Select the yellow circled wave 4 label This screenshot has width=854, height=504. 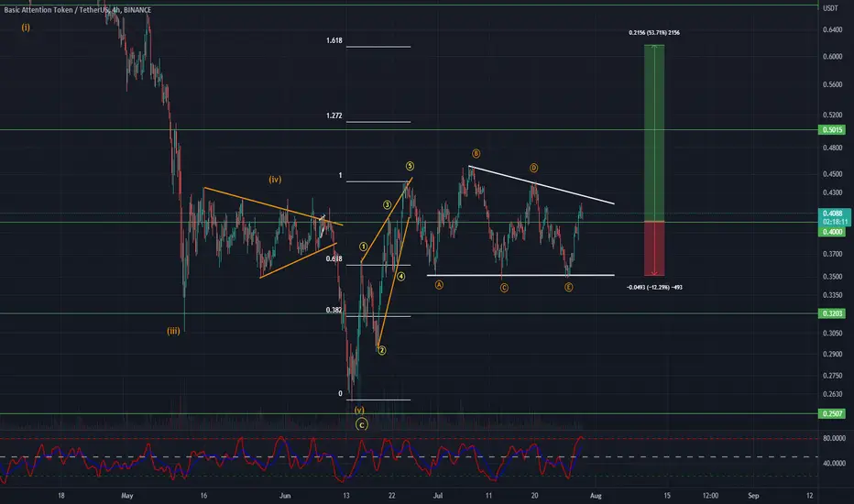(400, 277)
